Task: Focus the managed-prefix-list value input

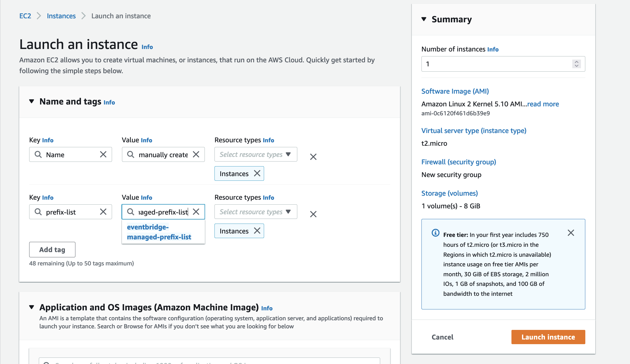Action: [163, 212]
